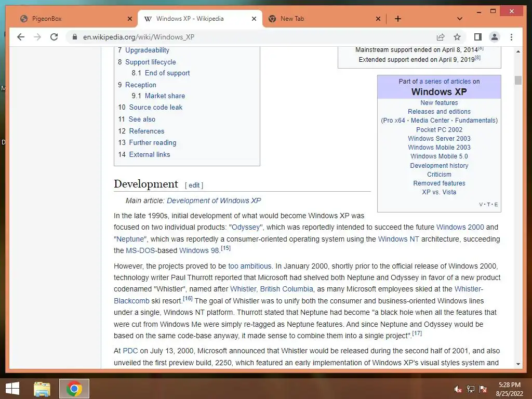532x399 pixels.
Task: Go back with the browser back arrow
Action: pos(21,37)
